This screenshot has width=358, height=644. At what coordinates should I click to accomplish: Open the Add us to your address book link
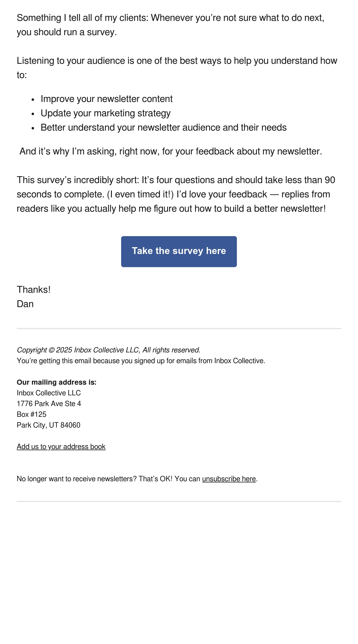coord(61,446)
